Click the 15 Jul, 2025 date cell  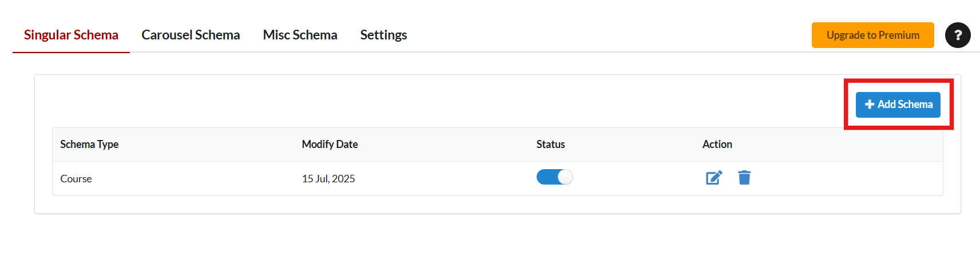pos(328,179)
